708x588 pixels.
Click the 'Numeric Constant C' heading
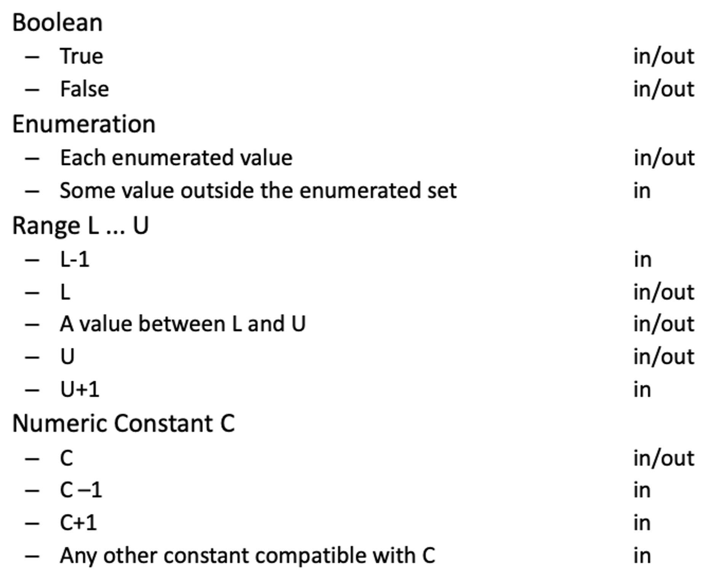coord(123,423)
